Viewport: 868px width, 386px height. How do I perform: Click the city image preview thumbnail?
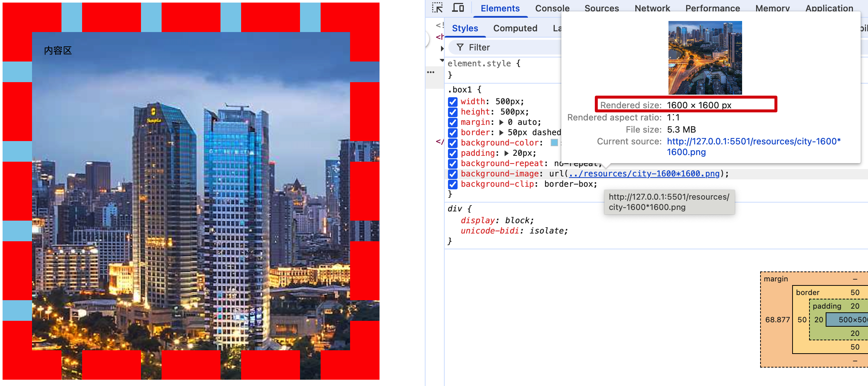[x=705, y=58]
